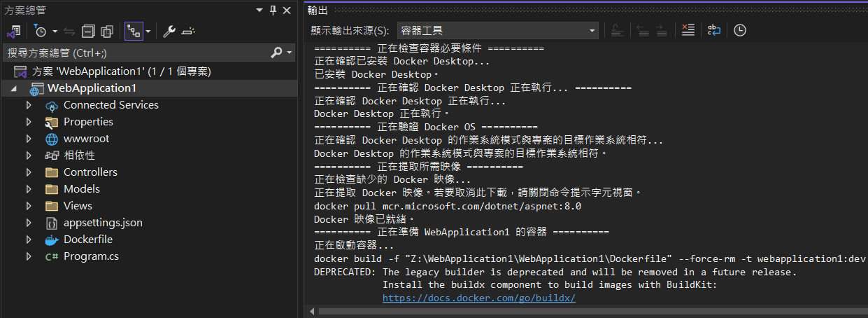Click the output scrollbar left arrow
The image size is (868, 318).
311,310
